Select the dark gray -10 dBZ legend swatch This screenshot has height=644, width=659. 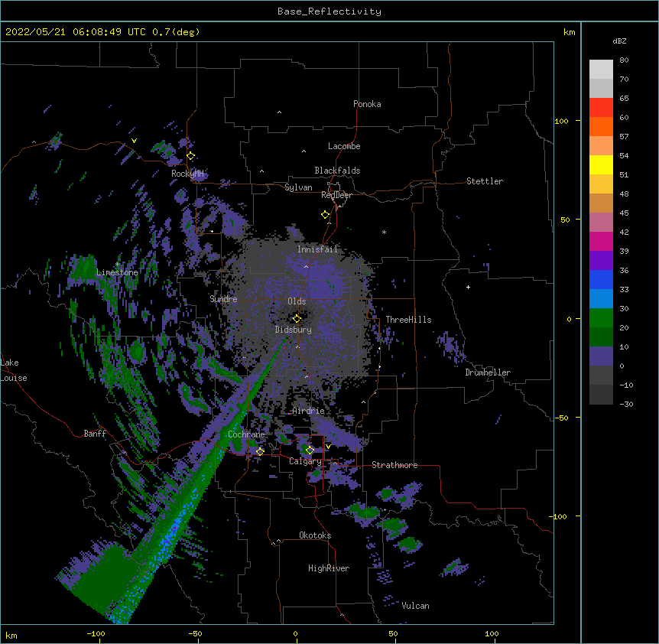(601, 395)
